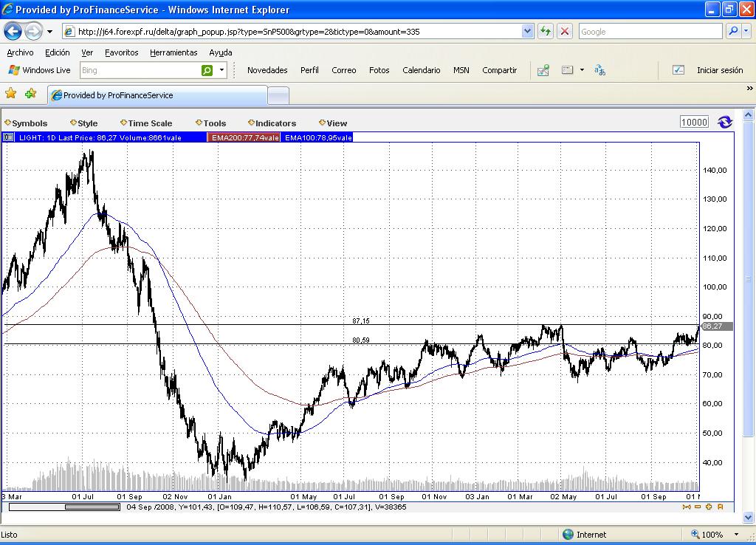This screenshot has width=756, height=545.
Task: Expand the Time Scale dropdown
Action: (x=146, y=123)
